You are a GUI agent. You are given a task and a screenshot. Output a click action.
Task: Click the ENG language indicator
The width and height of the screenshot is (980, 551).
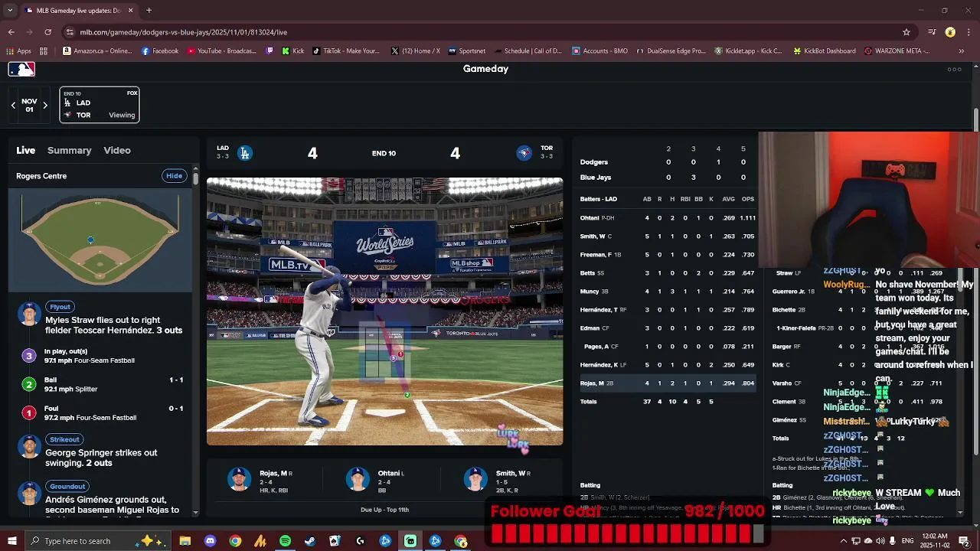(x=907, y=541)
